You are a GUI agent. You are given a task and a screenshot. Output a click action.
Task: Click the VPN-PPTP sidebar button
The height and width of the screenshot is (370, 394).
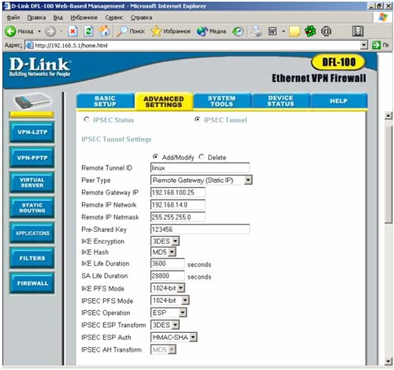(32, 158)
